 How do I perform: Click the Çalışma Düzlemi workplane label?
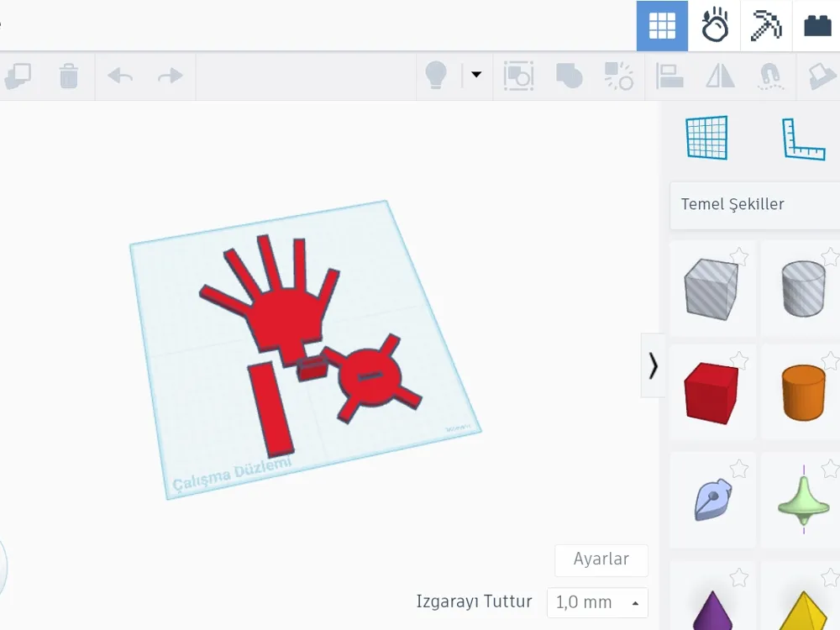(232, 474)
